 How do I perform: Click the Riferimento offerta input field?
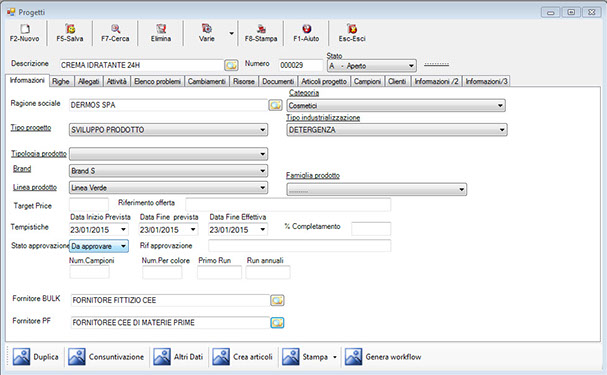pos(288,204)
